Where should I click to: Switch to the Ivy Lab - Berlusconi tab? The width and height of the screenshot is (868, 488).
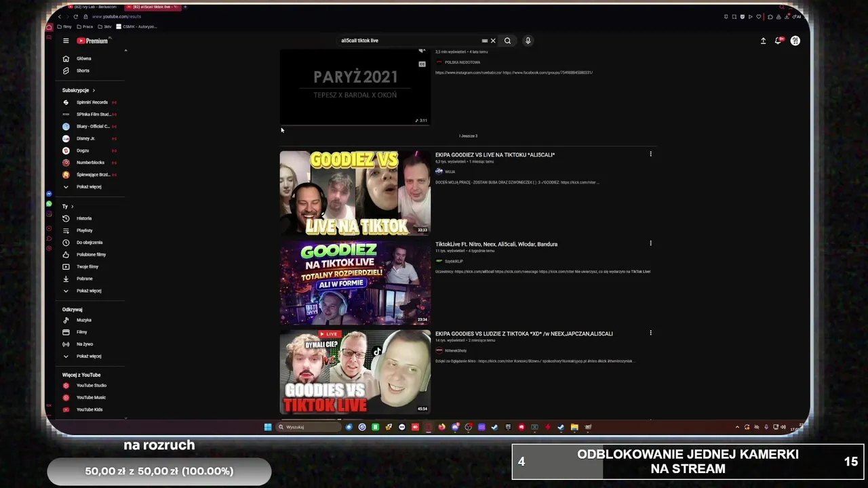click(95, 7)
